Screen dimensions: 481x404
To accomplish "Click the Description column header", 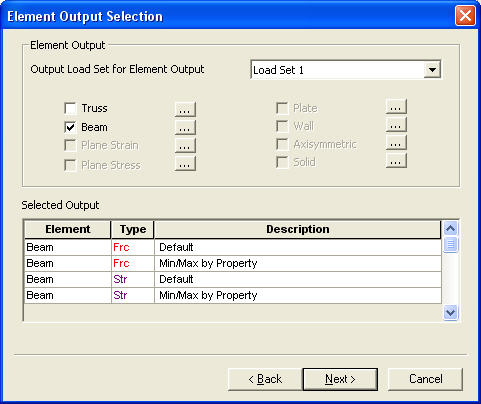I will [x=298, y=229].
